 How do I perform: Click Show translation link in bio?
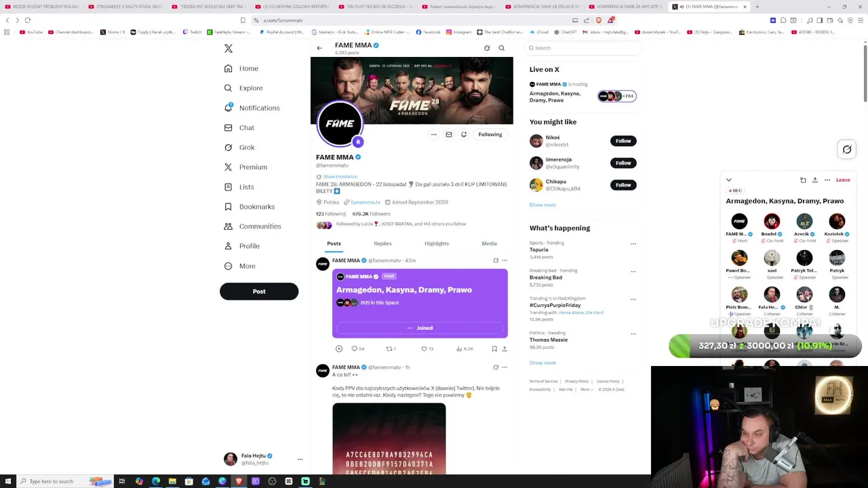click(340, 177)
